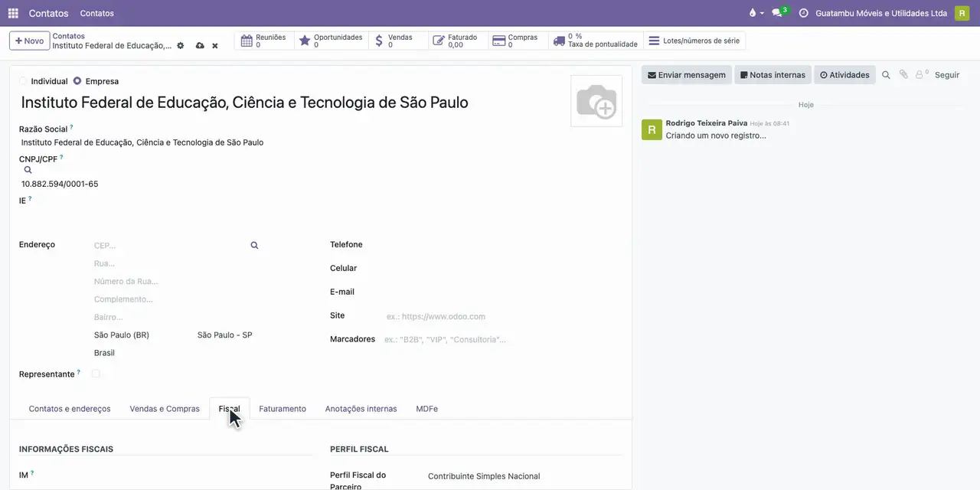Open Reuniões calendar stat button
This screenshot has height=490, width=980.
263,41
